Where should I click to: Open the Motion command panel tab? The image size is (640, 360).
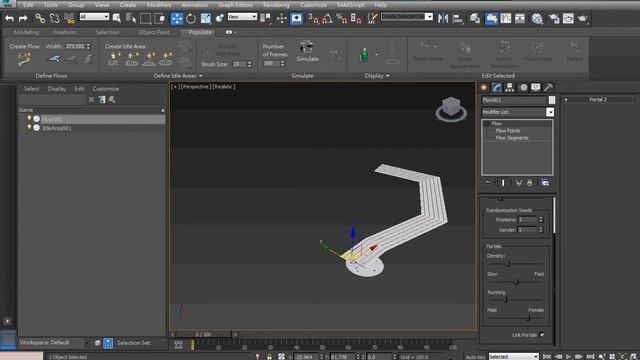pos(523,87)
